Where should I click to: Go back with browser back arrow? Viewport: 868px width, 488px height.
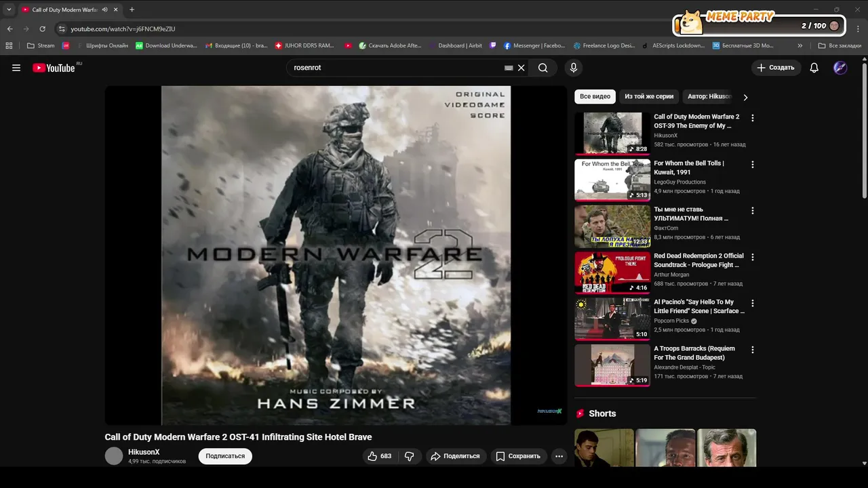pos(9,28)
